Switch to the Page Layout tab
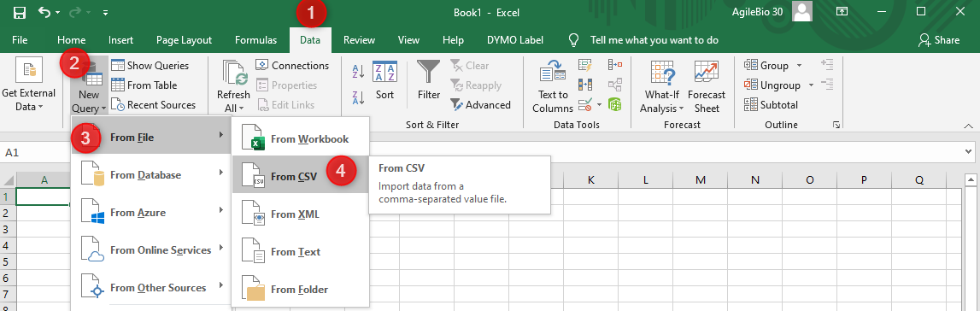The height and width of the screenshot is (311, 980). pos(184,40)
